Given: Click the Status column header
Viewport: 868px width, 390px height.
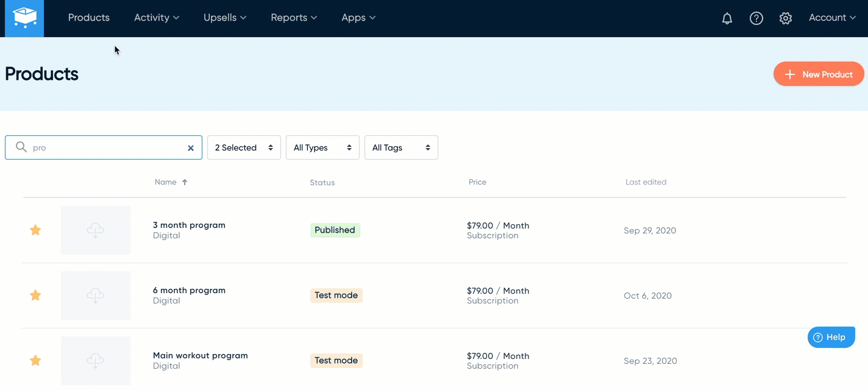Looking at the screenshot, I should pos(322,182).
